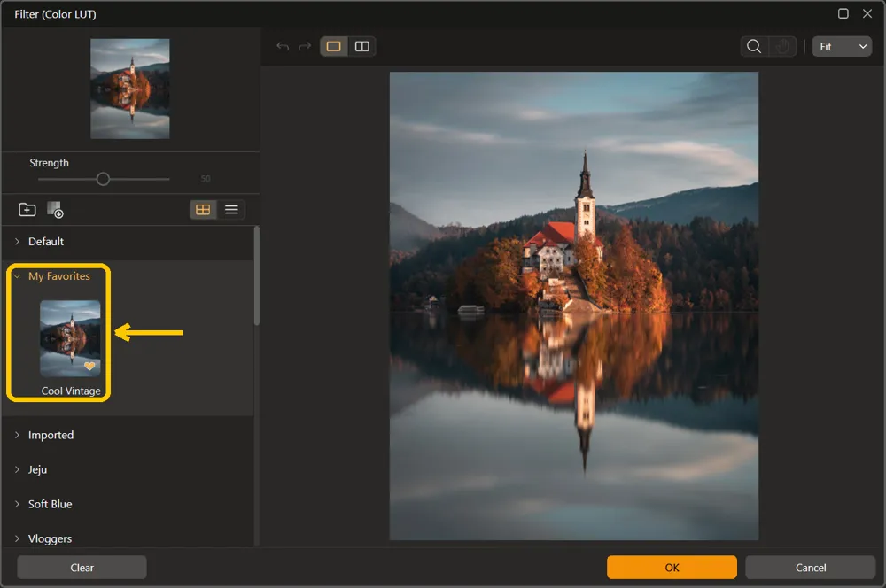Collapse the My Favorites category

click(x=17, y=276)
